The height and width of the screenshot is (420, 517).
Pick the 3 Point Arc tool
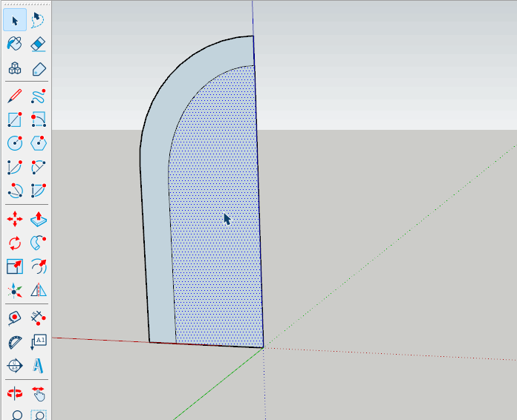tap(15, 191)
